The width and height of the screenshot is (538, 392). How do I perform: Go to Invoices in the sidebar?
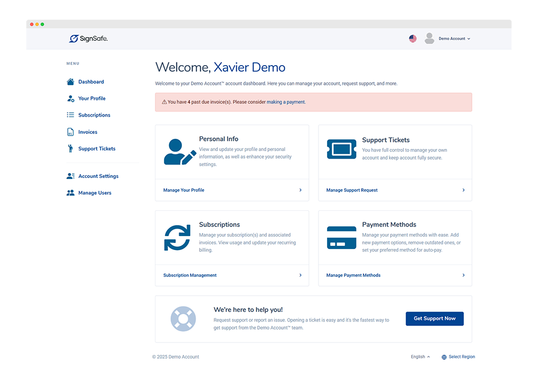click(88, 132)
